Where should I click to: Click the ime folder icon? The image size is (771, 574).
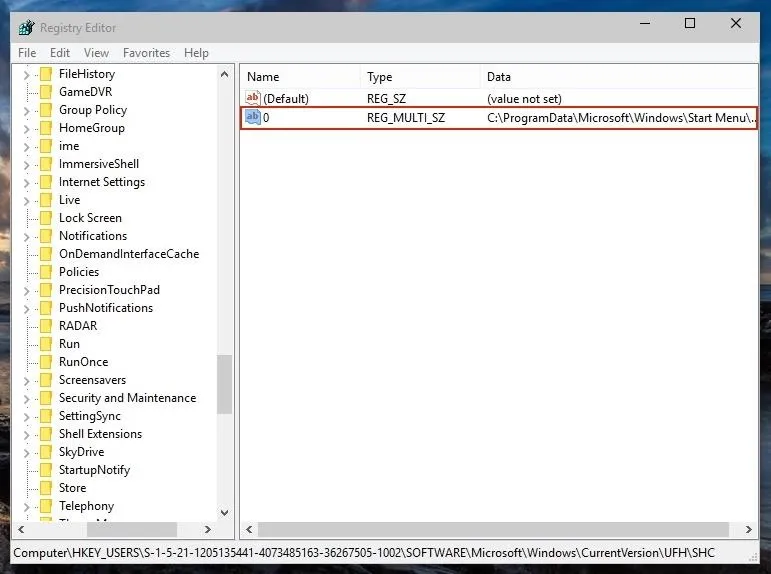click(x=46, y=146)
